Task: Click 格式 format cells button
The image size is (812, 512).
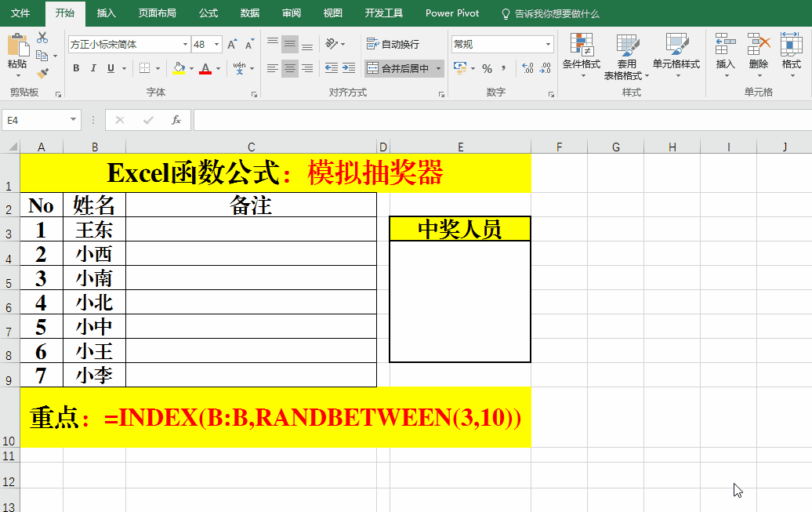Action: [792, 56]
